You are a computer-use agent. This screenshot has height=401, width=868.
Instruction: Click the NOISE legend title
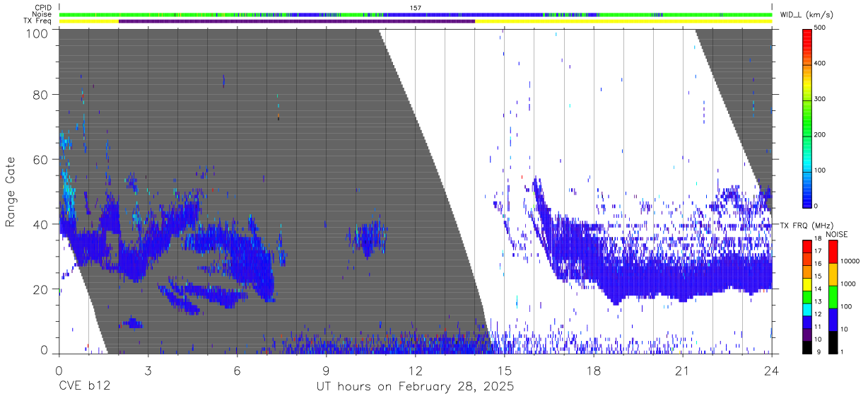837,234
